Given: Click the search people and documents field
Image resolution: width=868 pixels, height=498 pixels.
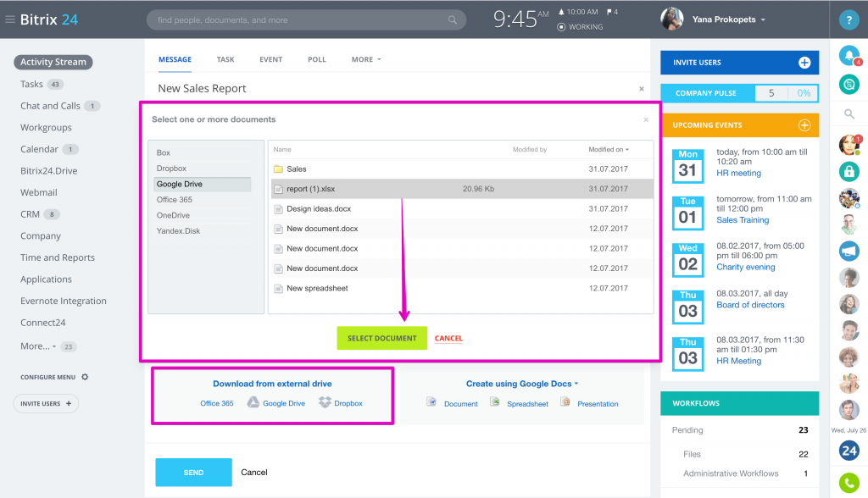Looking at the screenshot, I should tap(306, 20).
